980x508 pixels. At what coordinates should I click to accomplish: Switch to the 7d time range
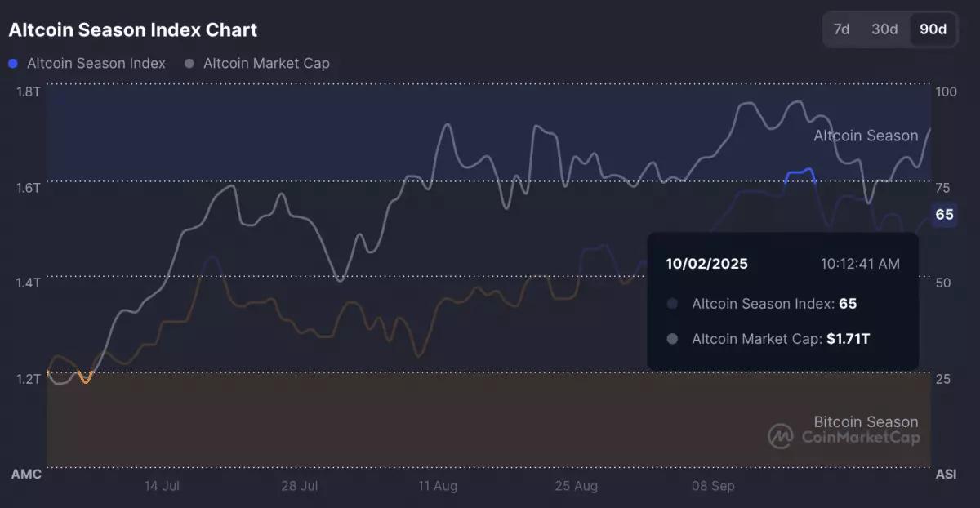coord(841,29)
